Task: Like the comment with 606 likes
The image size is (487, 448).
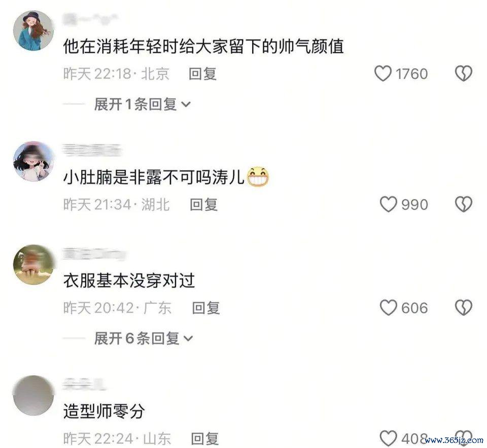Action: tap(388, 308)
